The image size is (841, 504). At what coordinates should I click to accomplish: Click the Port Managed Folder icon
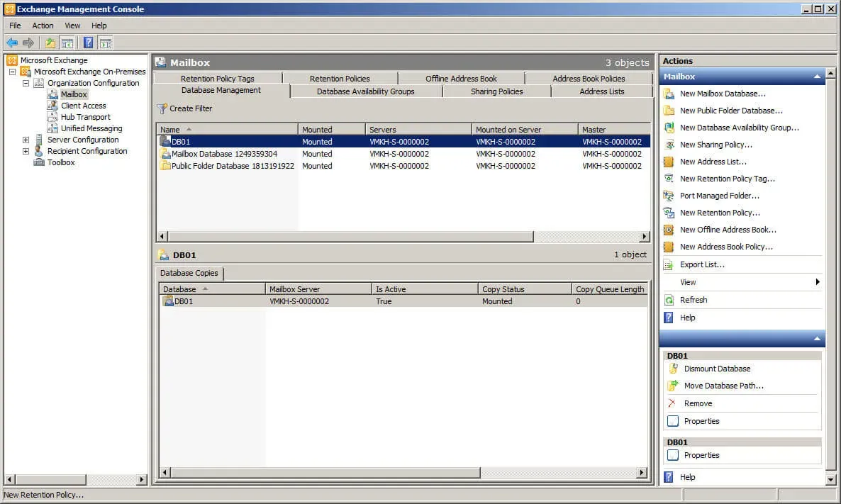tap(669, 196)
